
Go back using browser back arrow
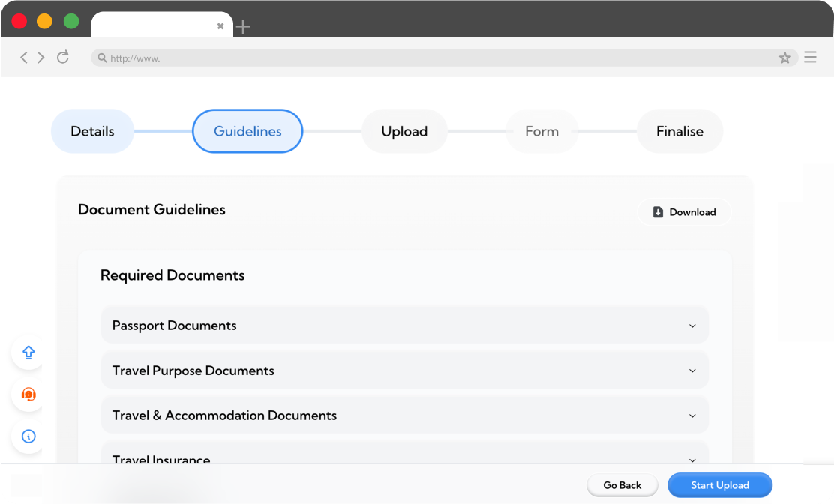24,58
